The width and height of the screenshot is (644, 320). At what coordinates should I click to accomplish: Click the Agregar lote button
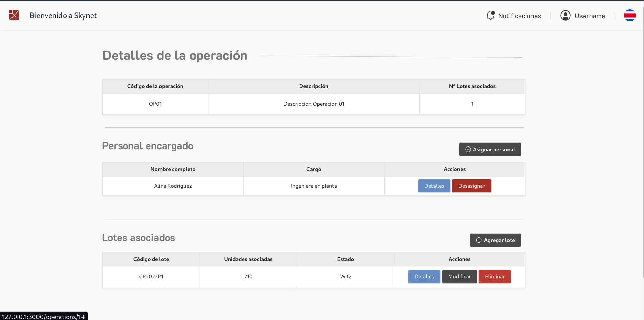(x=495, y=240)
